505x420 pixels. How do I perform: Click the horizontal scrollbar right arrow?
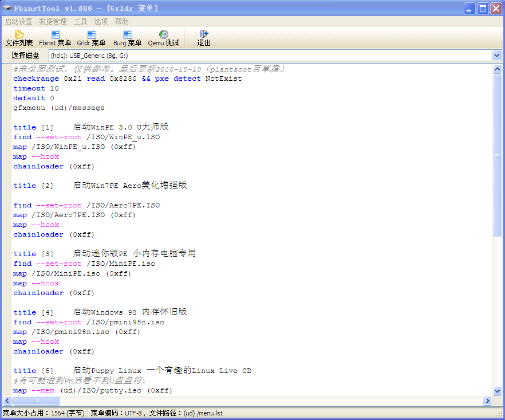tap(487, 401)
